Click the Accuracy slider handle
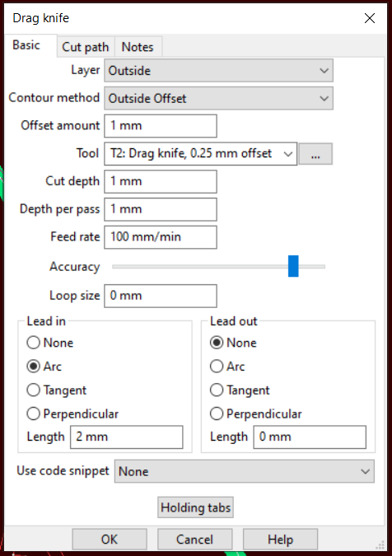This screenshot has height=556, width=392. [293, 266]
